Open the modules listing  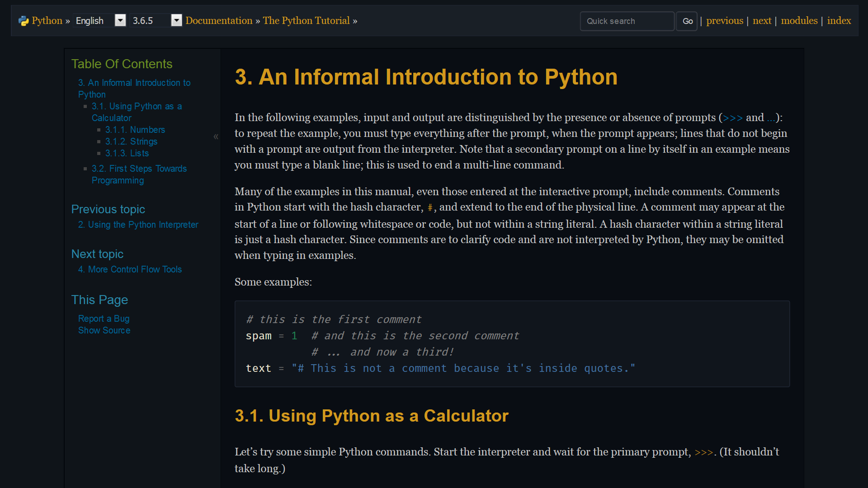[x=799, y=20]
